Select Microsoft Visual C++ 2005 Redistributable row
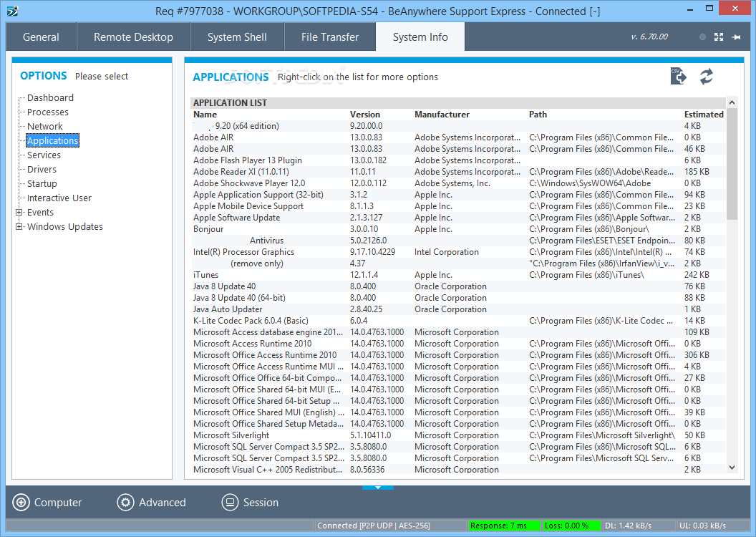 (458, 470)
